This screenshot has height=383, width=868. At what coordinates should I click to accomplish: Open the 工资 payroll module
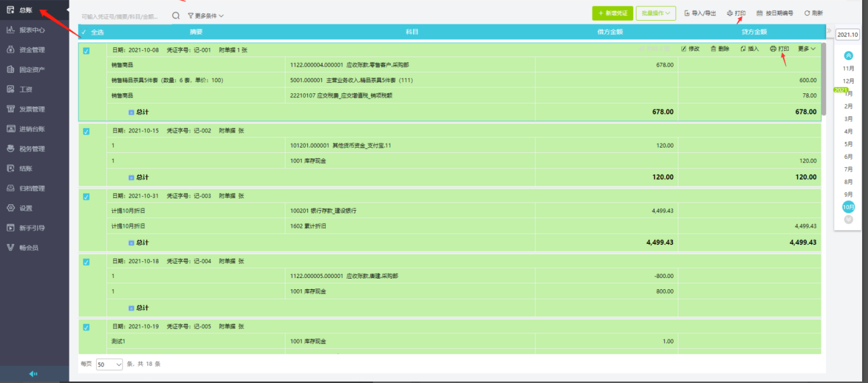25,89
